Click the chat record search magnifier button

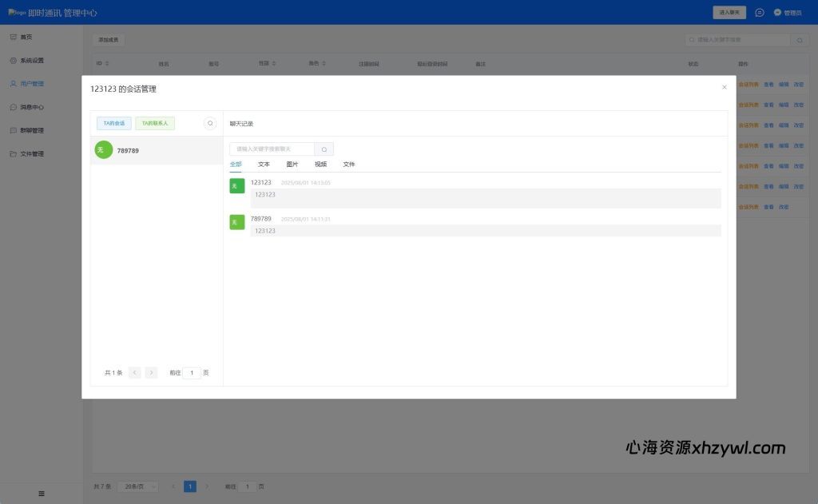tap(324, 149)
